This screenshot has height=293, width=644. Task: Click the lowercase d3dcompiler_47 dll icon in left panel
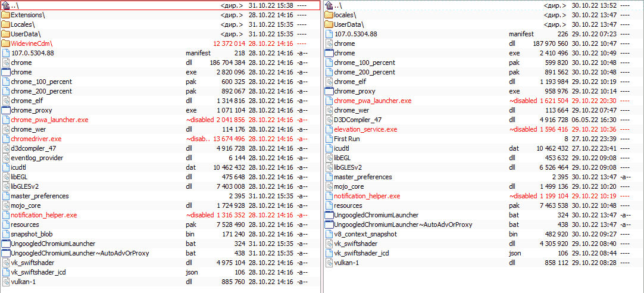click(x=6, y=148)
